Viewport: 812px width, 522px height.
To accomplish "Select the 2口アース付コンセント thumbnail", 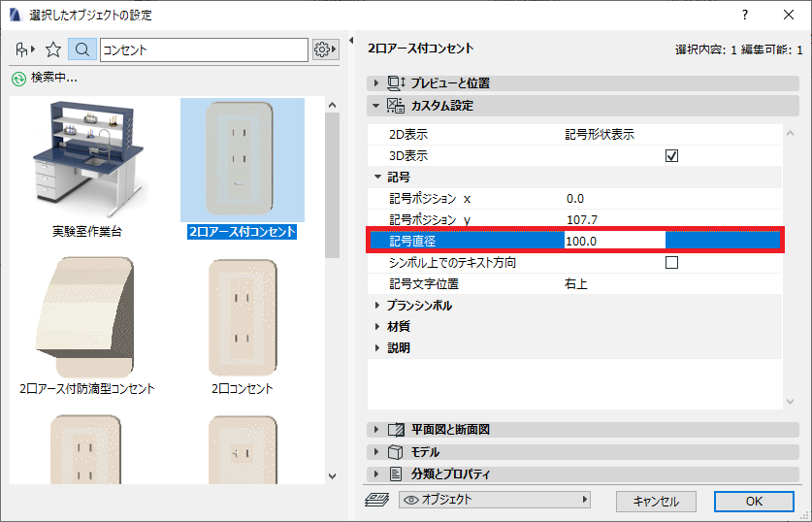I will click(x=243, y=160).
